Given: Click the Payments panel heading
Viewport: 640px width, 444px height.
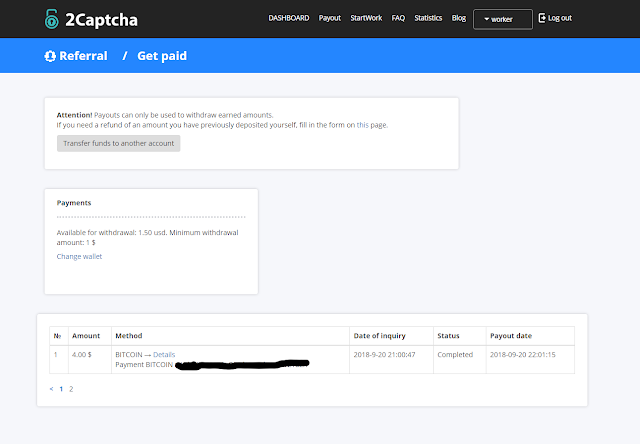Looking at the screenshot, I should pos(74,203).
